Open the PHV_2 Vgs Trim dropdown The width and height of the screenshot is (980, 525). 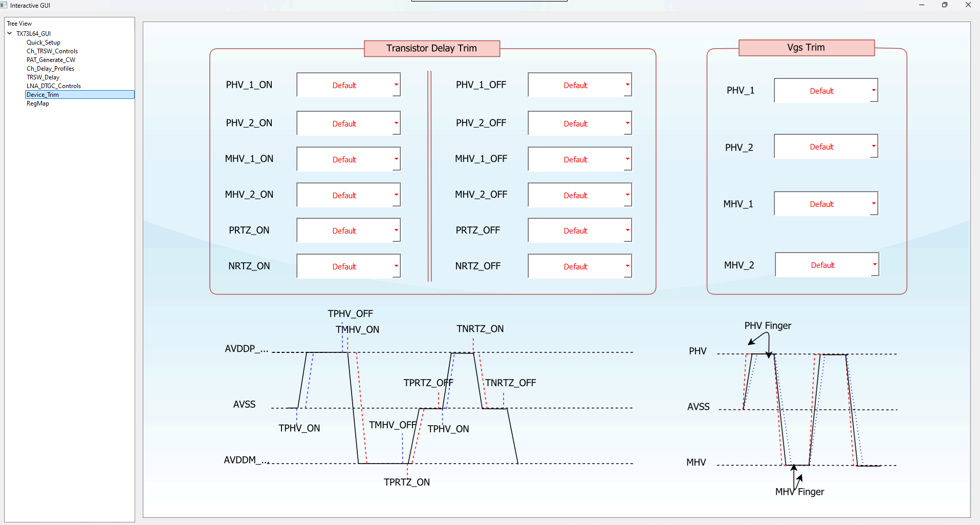point(825,146)
